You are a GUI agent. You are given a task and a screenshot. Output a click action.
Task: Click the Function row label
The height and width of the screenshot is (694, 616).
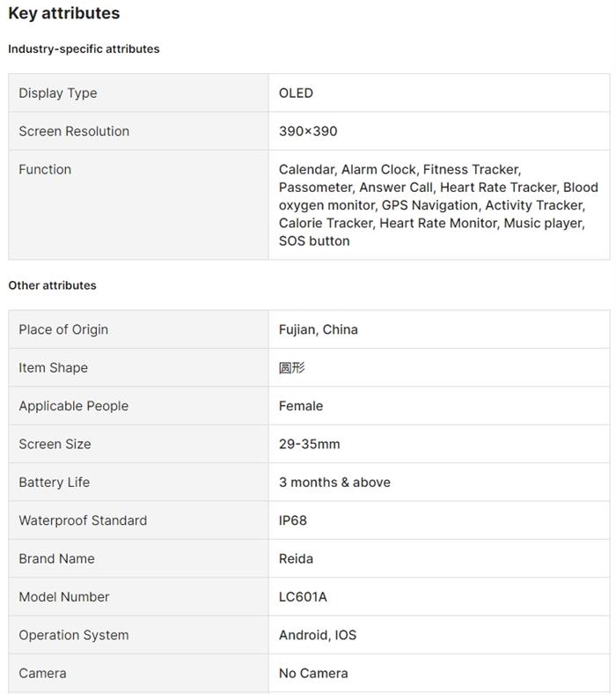[45, 169]
